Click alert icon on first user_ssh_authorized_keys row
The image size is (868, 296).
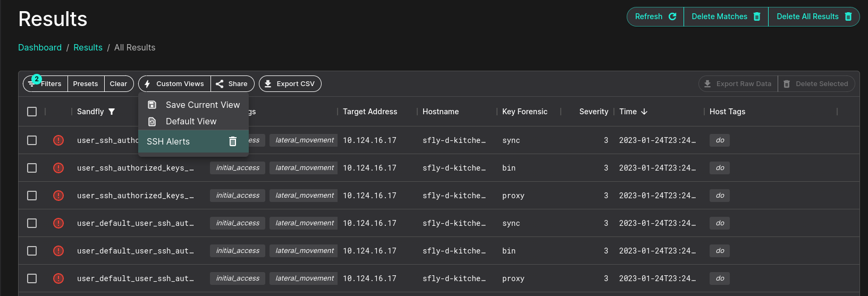click(58, 140)
